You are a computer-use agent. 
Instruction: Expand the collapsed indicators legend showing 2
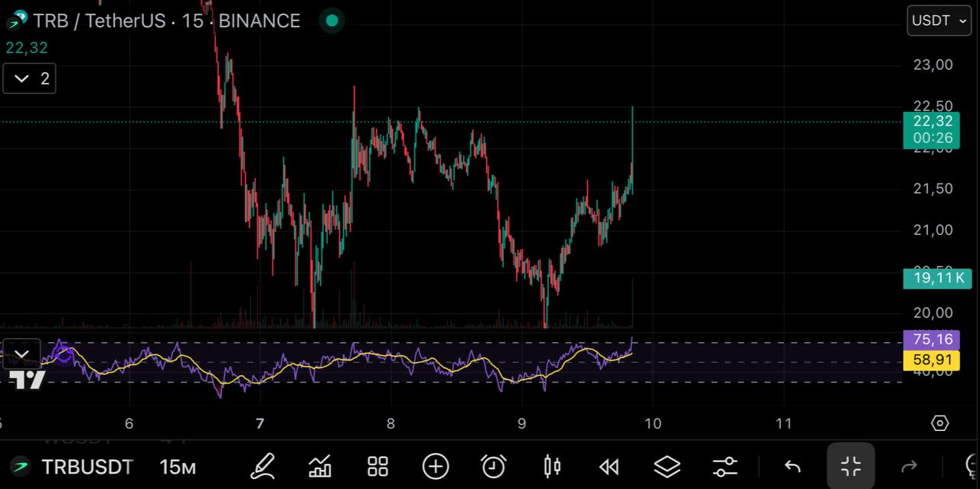click(x=29, y=78)
